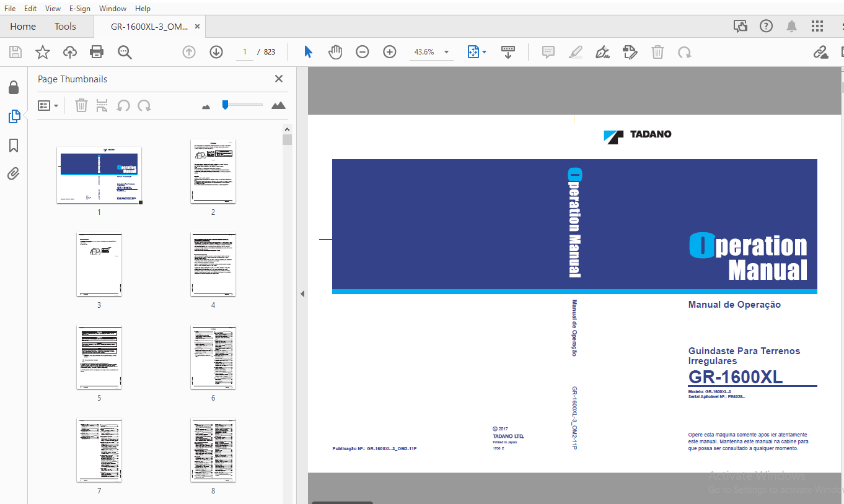Open the Bookmarks panel icon
The height and width of the screenshot is (504, 844).
[x=14, y=146]
